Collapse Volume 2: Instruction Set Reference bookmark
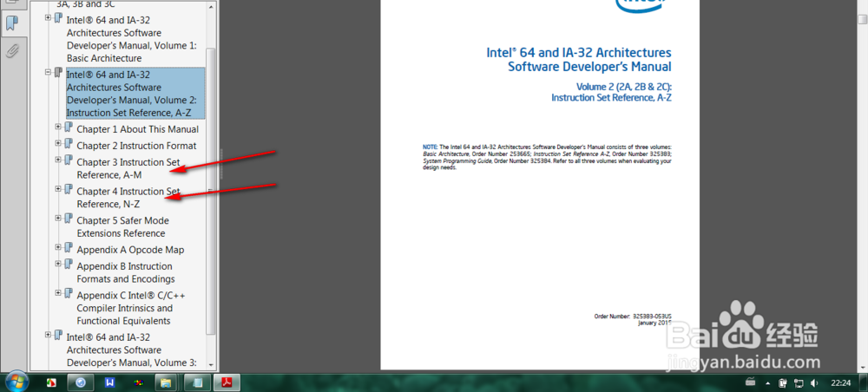Screen dimensions: 868x392 point(48,72)
